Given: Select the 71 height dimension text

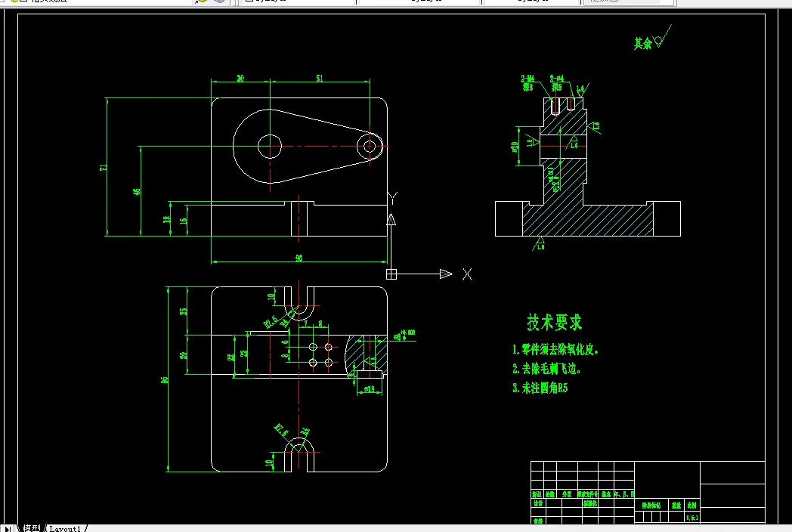Looking at the screenshot, I should [x=103, y=167].
